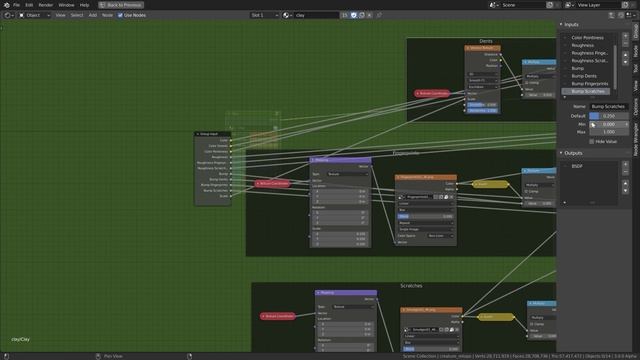Open Color Space dropdown in Fingerprints texture

440,236
